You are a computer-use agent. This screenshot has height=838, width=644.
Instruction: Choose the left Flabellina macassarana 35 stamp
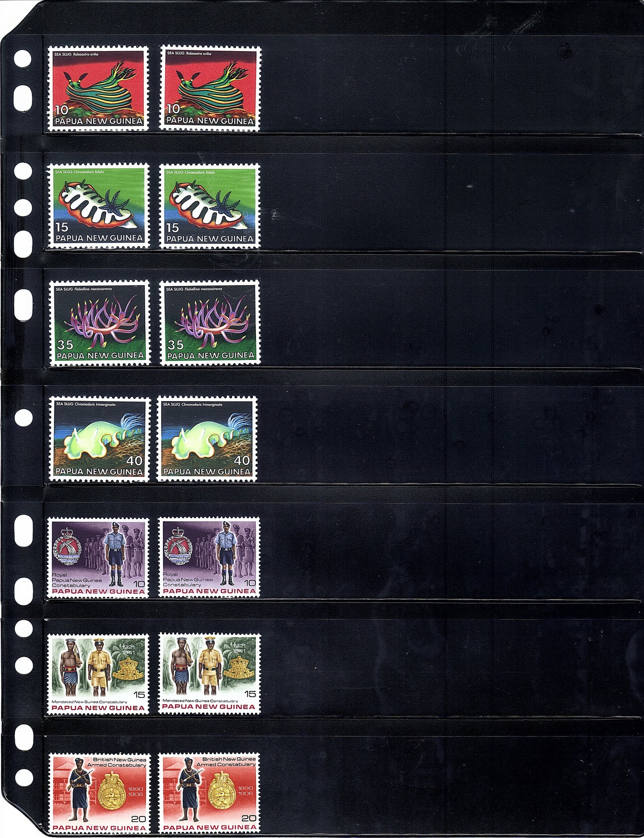point(99,323)
